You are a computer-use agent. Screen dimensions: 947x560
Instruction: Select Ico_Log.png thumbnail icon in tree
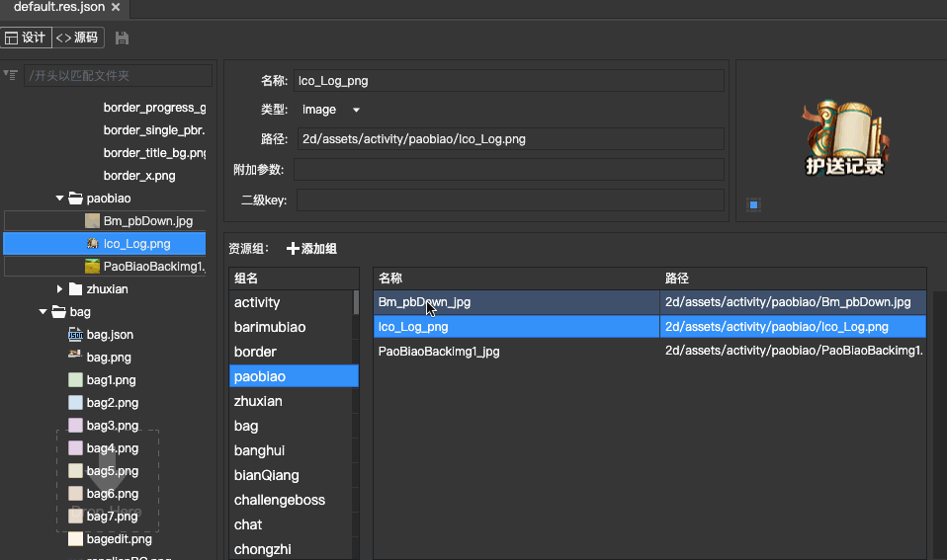coord(92,243)
